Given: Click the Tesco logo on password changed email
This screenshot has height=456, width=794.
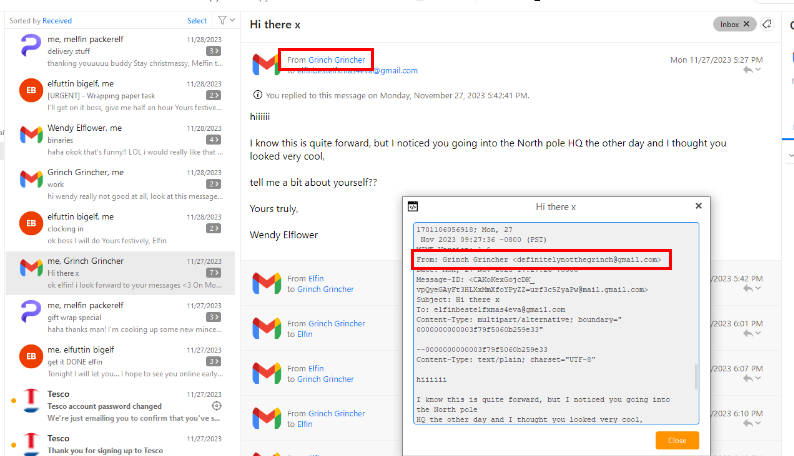Looking at the screenshot, I should pyautogui.click(x=31, y=400).
